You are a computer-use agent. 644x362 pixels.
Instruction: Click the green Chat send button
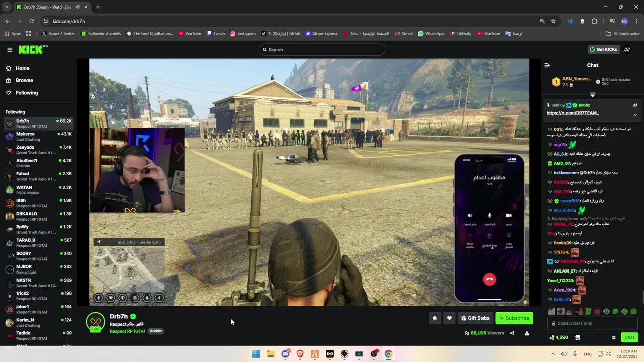coord(629,337)
